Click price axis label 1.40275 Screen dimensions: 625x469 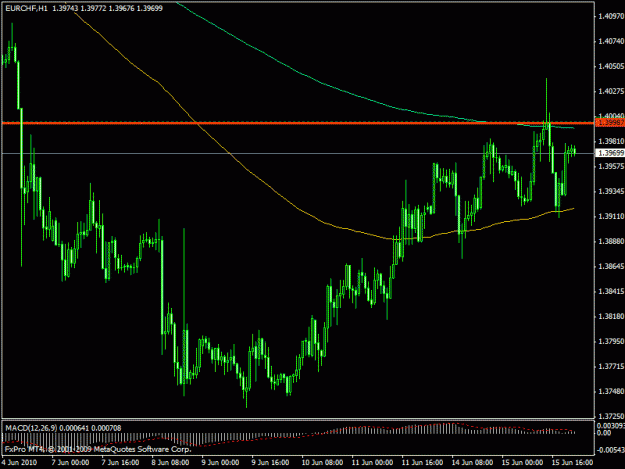[611, 91]
